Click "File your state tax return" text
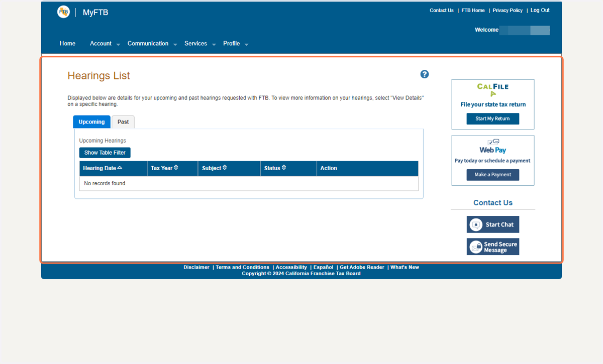Image resolution: width=603 pixels, height=364 pixels. click(x=493, y=104)
